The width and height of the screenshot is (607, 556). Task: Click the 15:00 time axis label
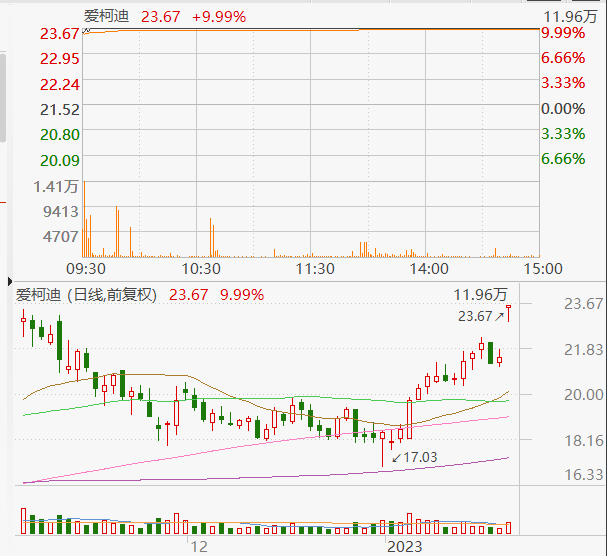pos(543,269)
